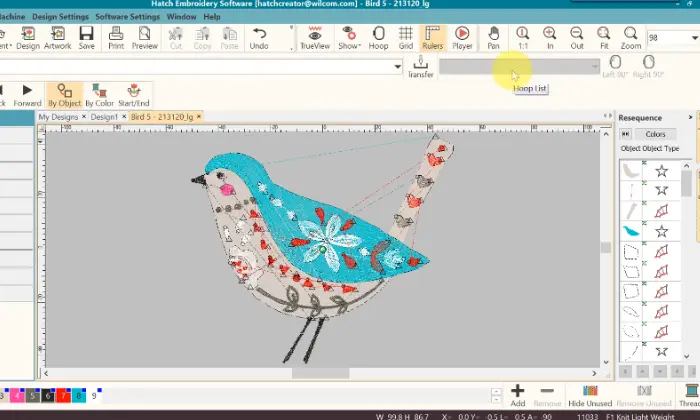This screenshot has width=700, height=420.
Task: Select red color swatch 7
Action: 63,395
